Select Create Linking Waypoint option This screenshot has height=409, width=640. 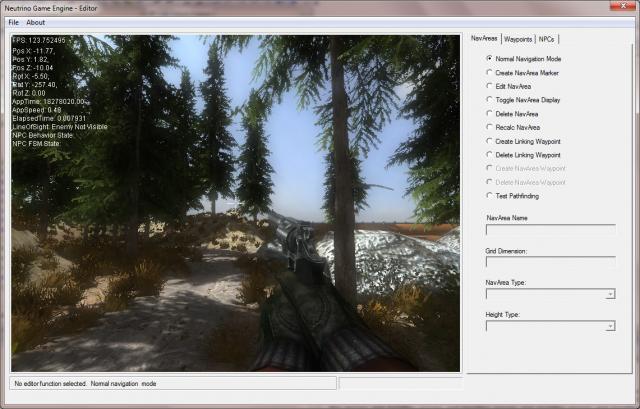[489, 142]
